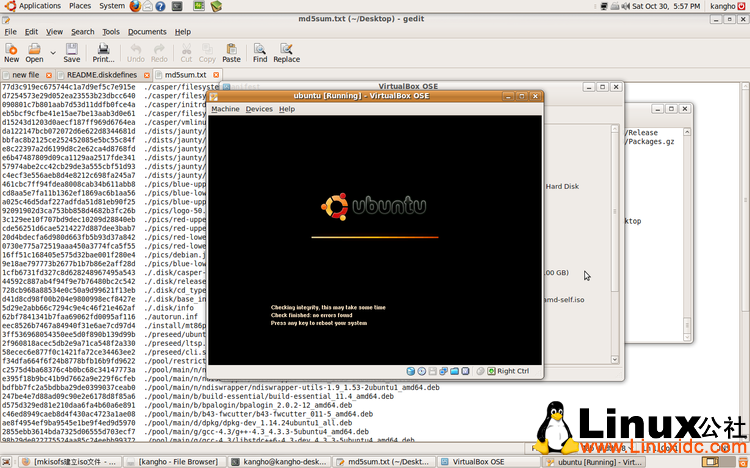Click the volume speaker icon in the panel

tap(626, 6)
